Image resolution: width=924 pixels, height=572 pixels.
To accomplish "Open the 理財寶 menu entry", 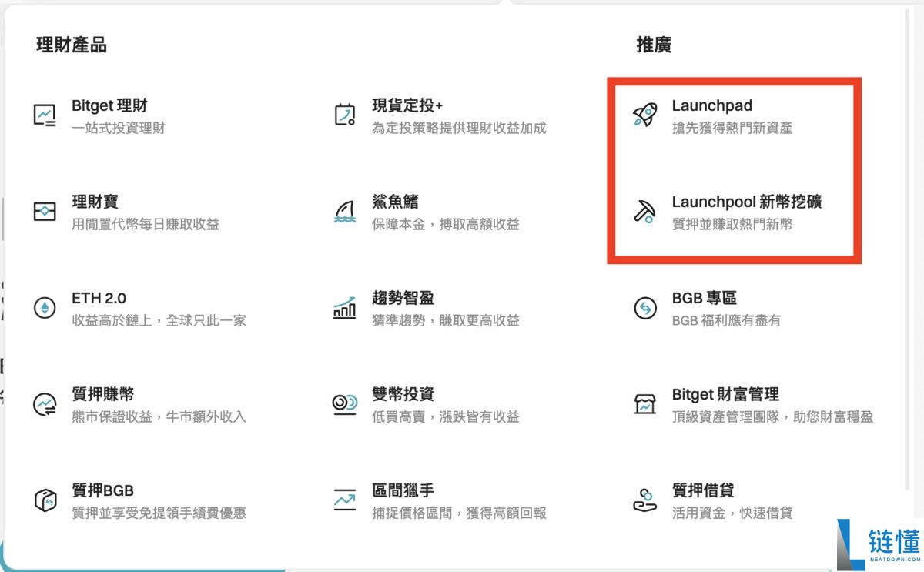I will (98, 202).
